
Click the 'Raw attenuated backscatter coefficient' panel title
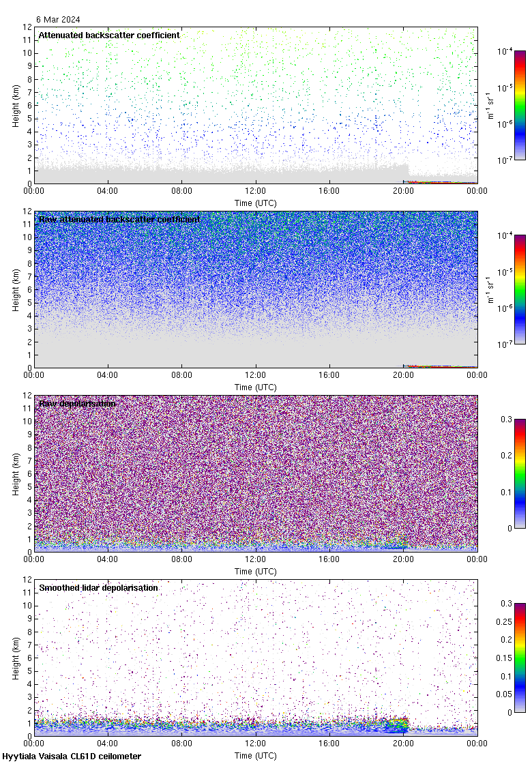119,220
